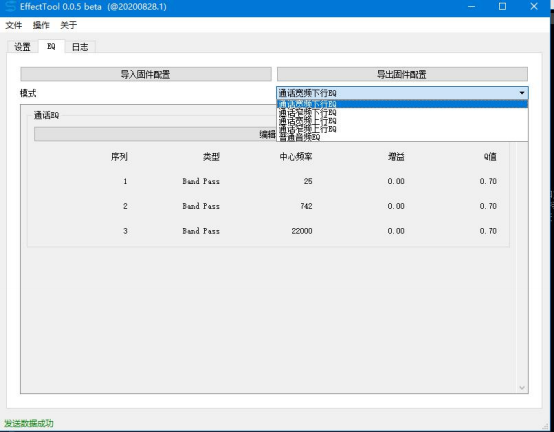
Task: Click sequence number 1 in the table
Action: [125, 181]
